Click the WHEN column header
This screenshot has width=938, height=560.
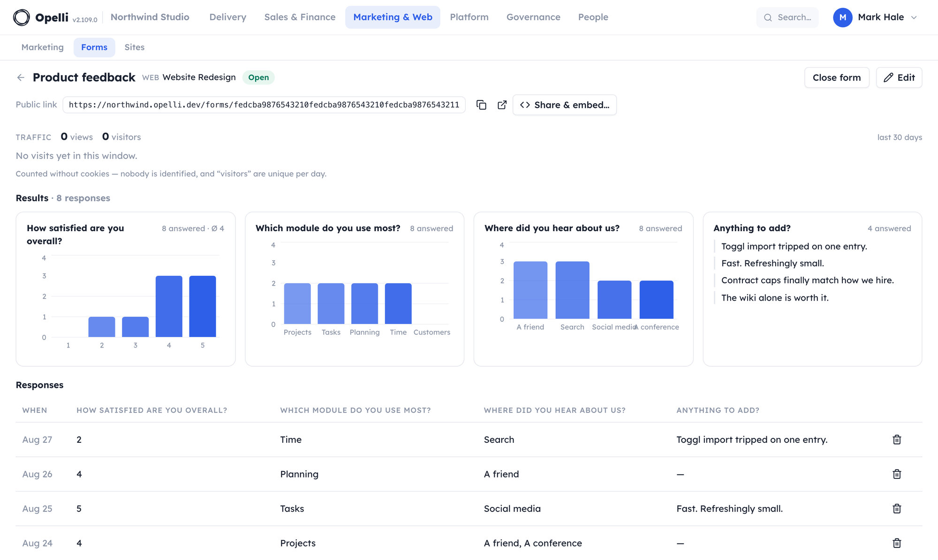tap(35, 410)
